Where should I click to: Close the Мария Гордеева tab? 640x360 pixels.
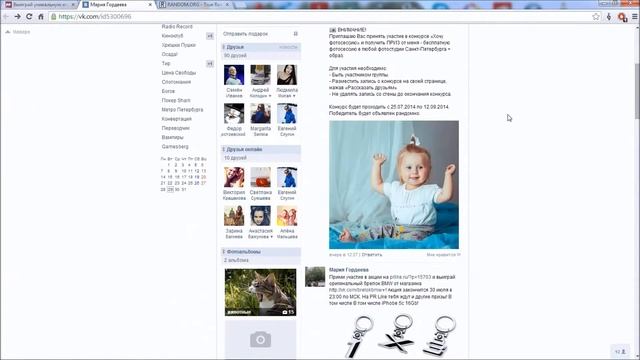click(150, 4)
